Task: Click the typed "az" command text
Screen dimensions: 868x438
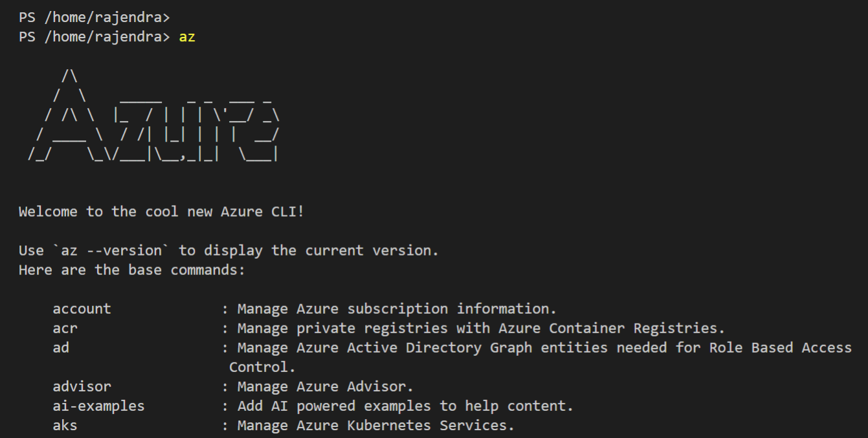Action: (187, 37)
